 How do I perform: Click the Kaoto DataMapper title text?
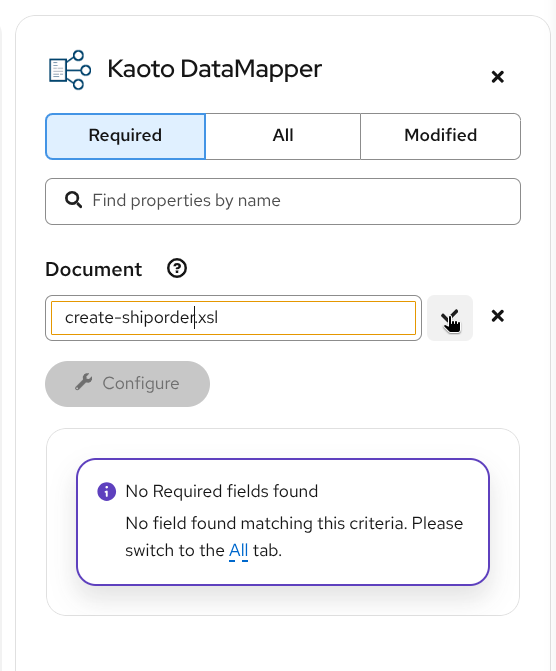214,69
